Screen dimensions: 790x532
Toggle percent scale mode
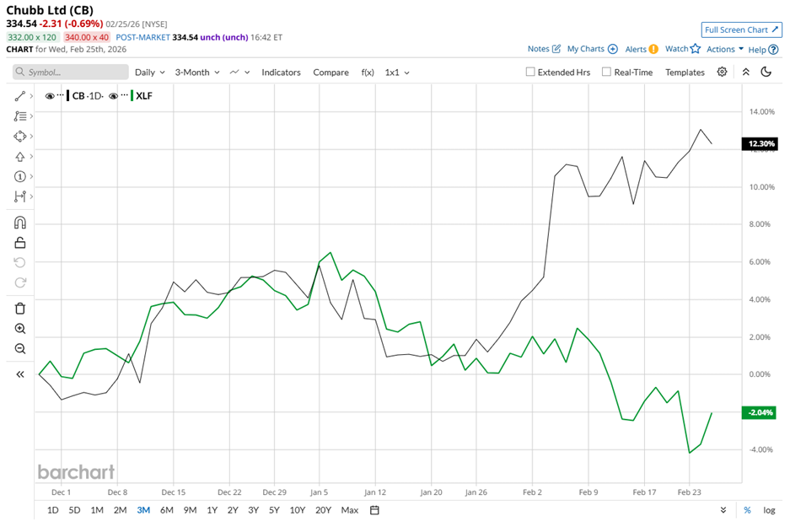(747, 510)
